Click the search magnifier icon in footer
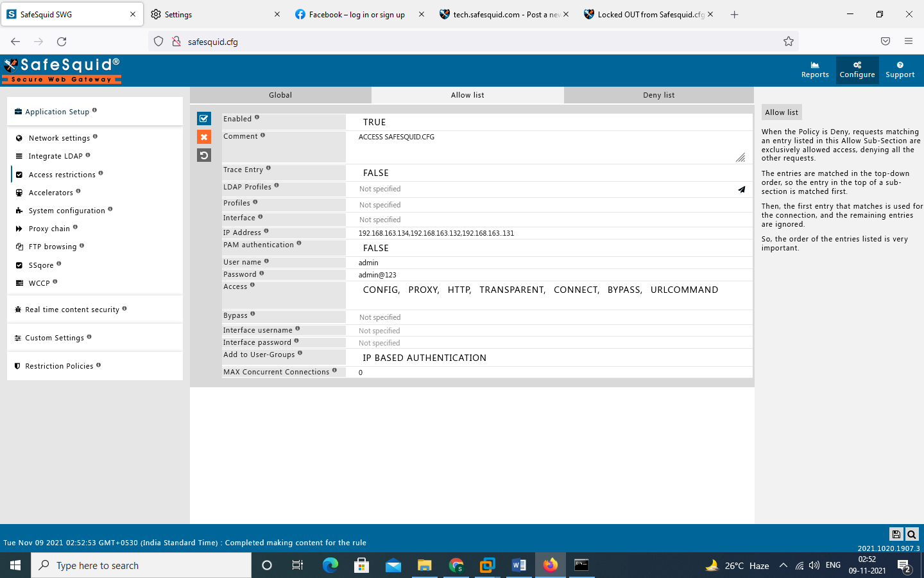The width and height of the screenshot is (924, 578). 912,534
